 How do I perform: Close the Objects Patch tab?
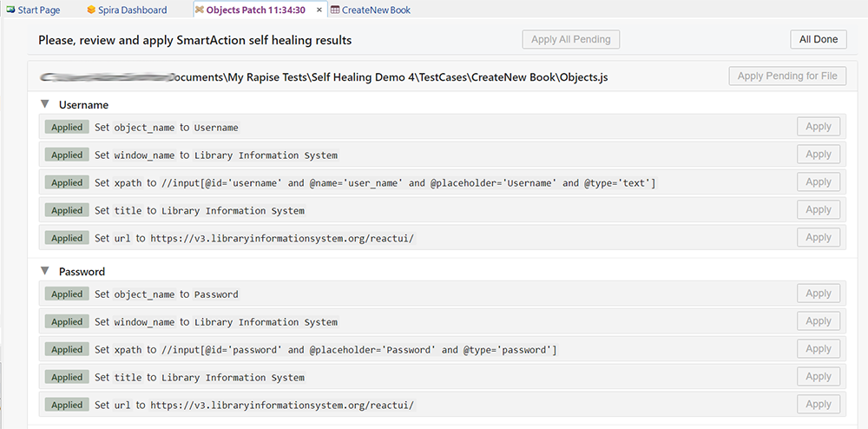319,10
